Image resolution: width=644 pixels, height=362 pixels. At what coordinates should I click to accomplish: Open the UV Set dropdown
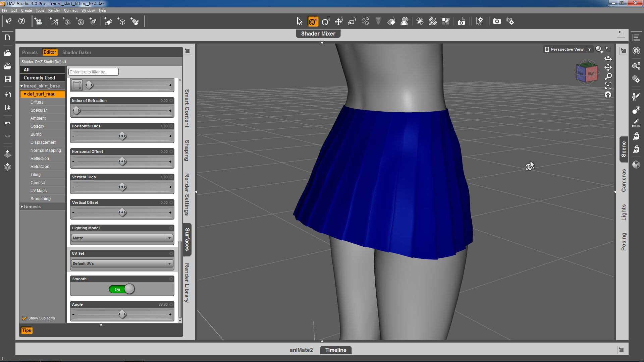click(122, 263)
